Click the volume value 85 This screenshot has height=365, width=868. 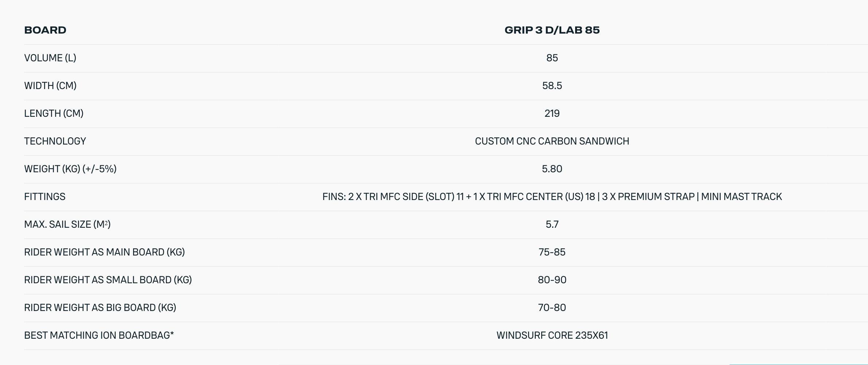point(552,58)
